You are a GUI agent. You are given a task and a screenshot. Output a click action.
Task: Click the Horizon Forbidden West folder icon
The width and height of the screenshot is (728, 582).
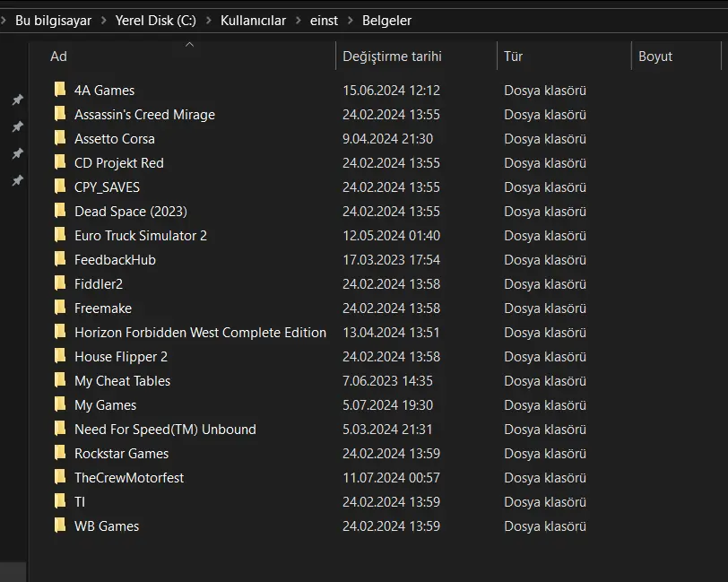click(60, 331)
